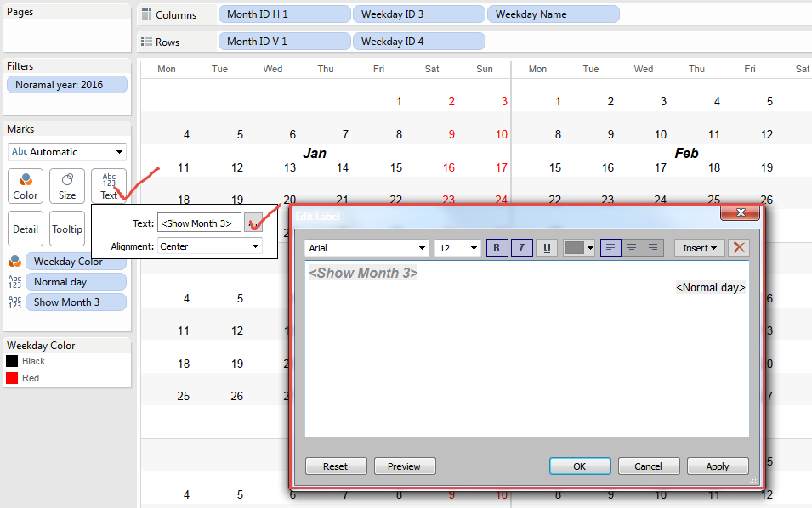Click the Filters shelf title
812x508 pixels.
tap(20, 66)
